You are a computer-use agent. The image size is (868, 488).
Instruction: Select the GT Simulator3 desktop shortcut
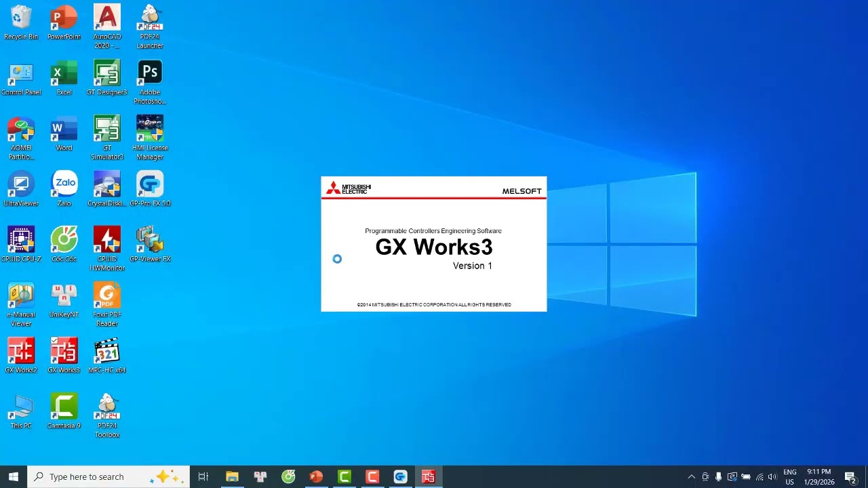point(107,138)
